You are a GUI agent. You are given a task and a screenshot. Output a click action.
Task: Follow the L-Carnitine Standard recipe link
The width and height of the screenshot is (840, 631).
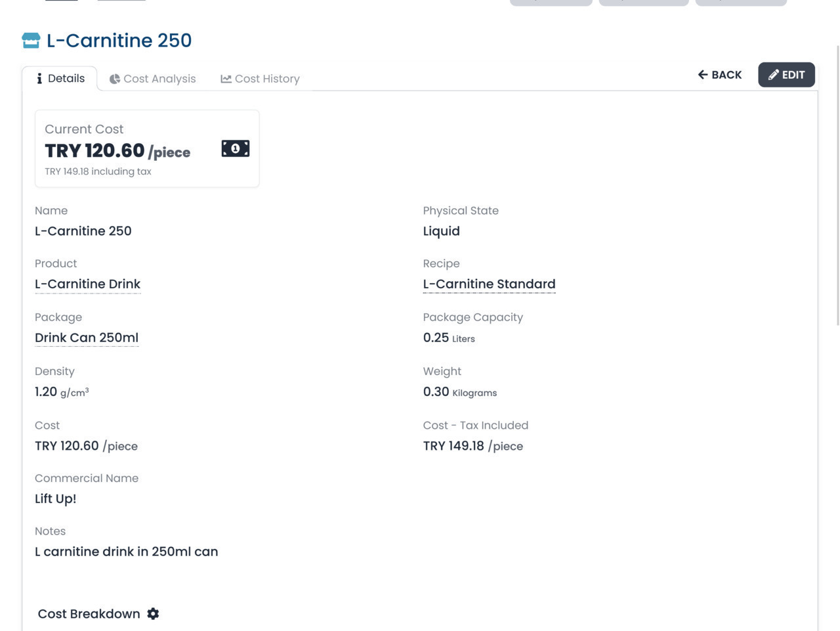pos(489,284)
